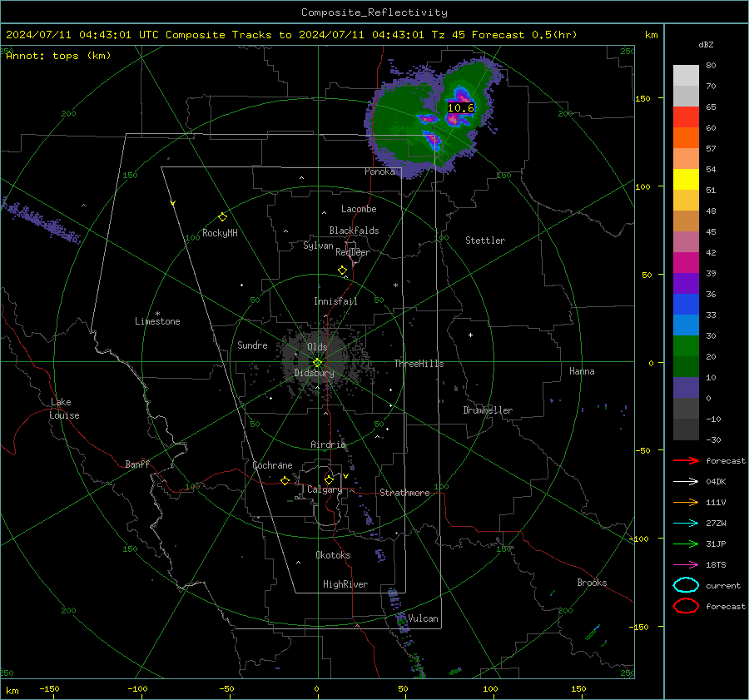Select the magenta 18TS arrow legend icon

pos(686,565)
